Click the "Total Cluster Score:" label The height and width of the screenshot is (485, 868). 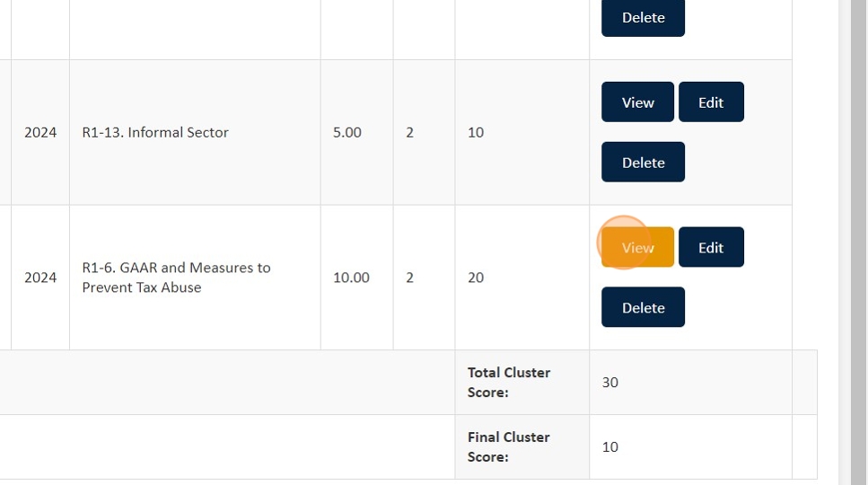tap(509, 382)
